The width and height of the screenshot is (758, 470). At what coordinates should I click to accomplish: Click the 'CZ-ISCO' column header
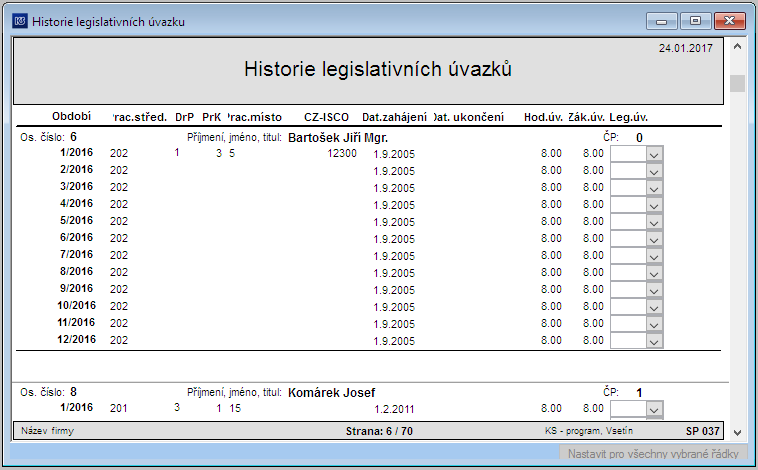pyautogui.click(x=326, y=118)
